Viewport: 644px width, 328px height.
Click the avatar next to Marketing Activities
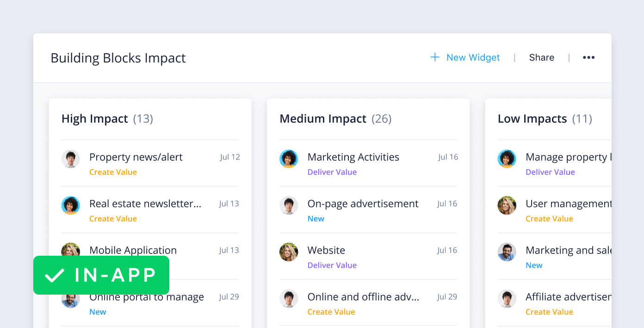289,159
